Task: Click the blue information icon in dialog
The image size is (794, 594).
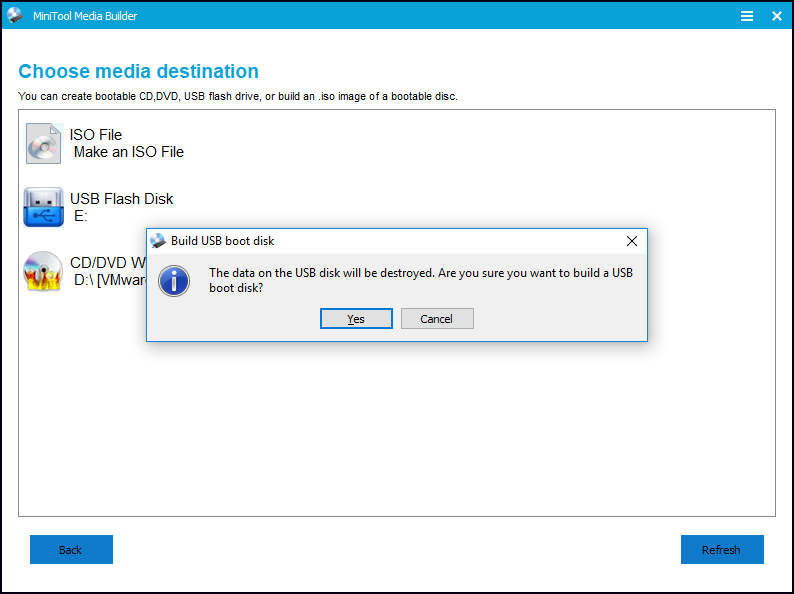Action: 176,280
